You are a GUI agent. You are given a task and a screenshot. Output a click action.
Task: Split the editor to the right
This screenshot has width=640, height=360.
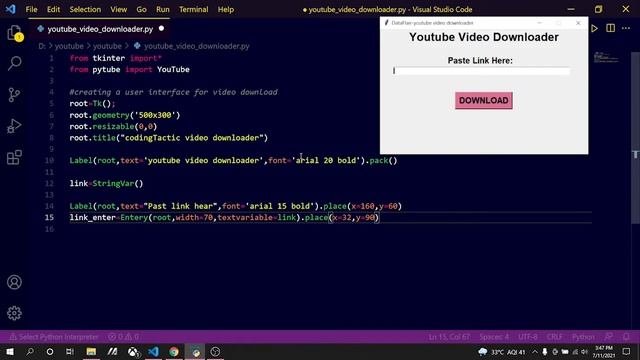(x=610, y=28)
